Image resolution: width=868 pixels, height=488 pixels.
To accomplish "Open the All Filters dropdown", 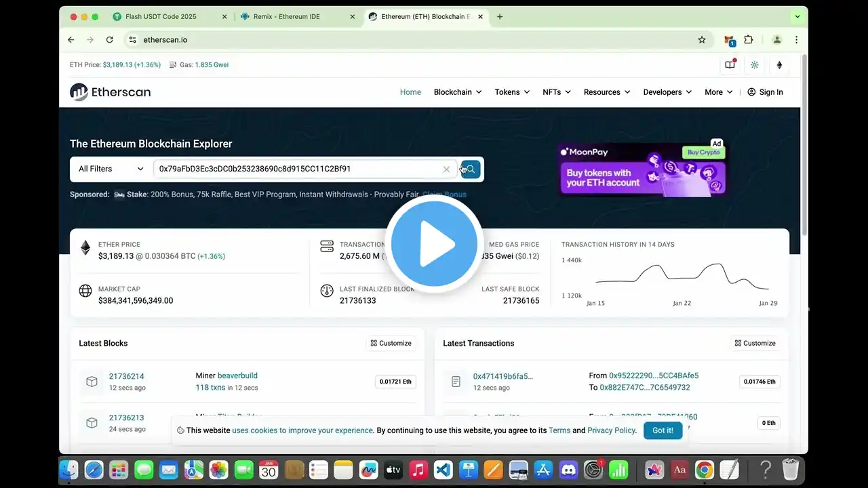I will (111, 169).
